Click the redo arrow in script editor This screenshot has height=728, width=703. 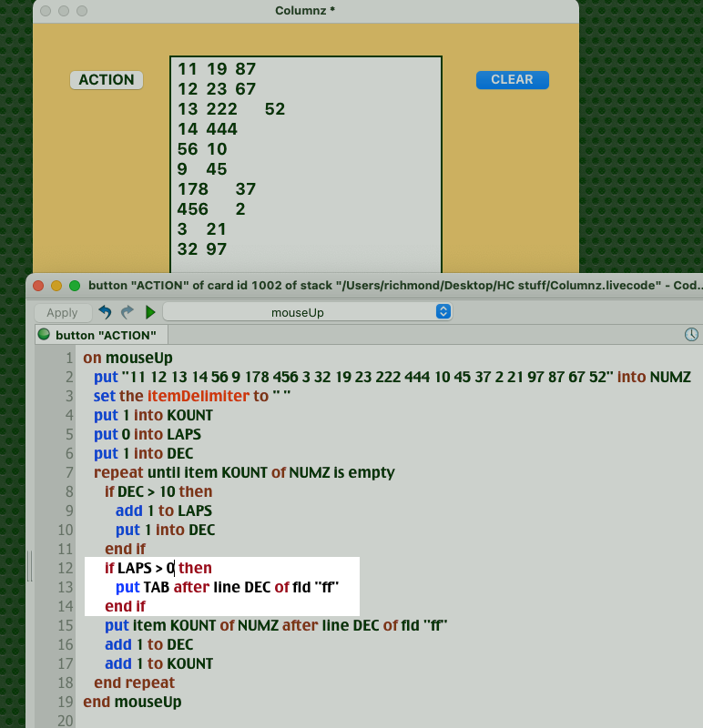(127, 312)
